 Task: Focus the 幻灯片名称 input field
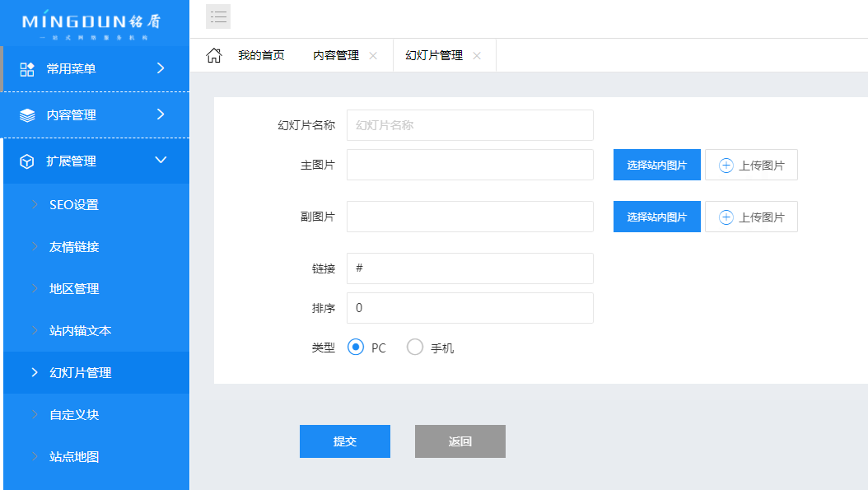469,126
